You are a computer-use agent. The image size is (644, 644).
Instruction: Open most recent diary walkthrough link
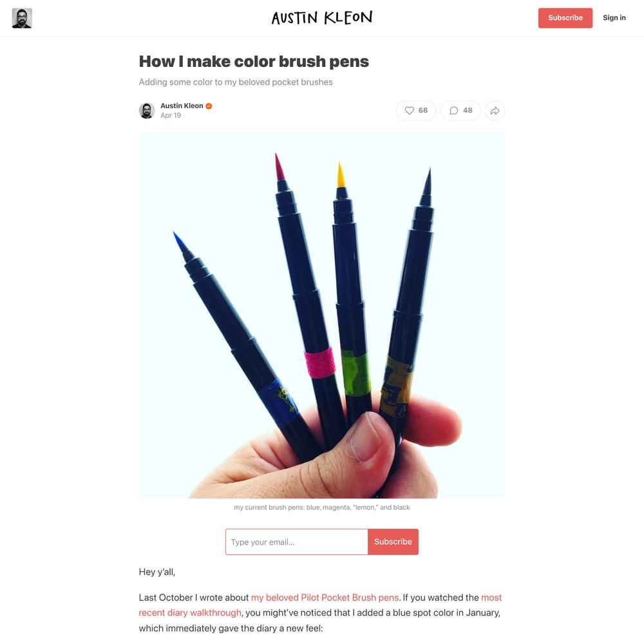pyautogui.click(x=320, y=605)
